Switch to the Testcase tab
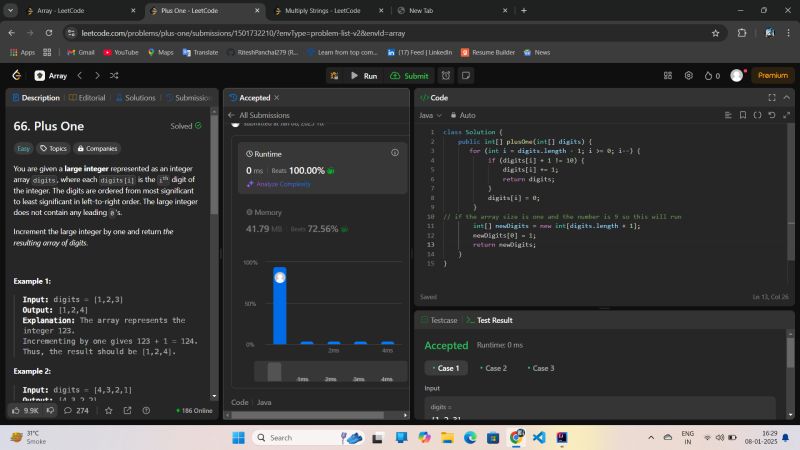Screen dimensions: 800x450 point(439,320)
